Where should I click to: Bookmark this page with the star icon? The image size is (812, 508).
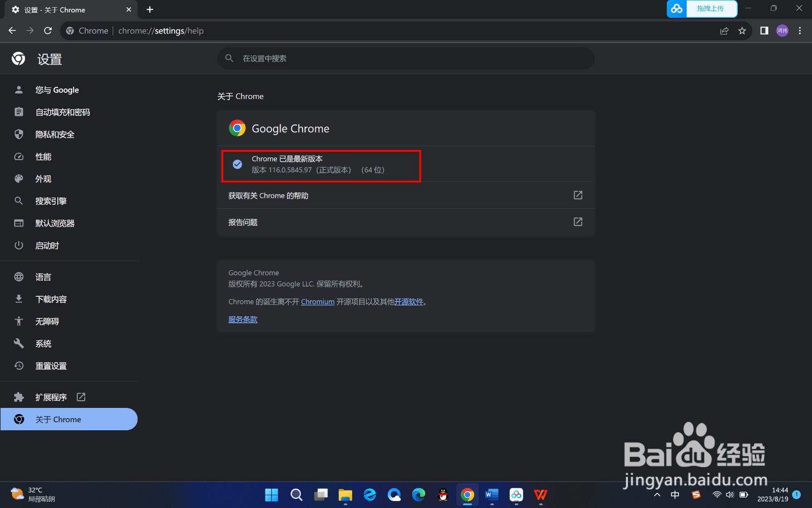pyautogui.click(x=742, y=30)
